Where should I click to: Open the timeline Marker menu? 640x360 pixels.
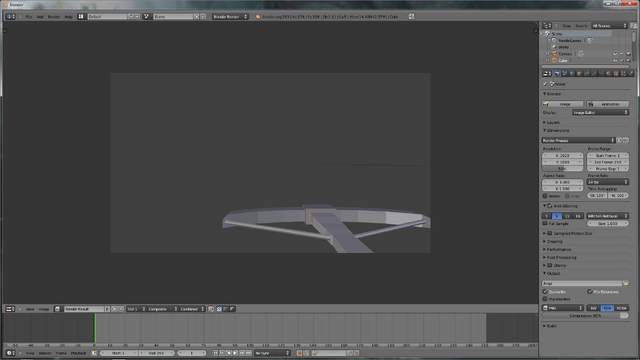click(x=45, y=353)
